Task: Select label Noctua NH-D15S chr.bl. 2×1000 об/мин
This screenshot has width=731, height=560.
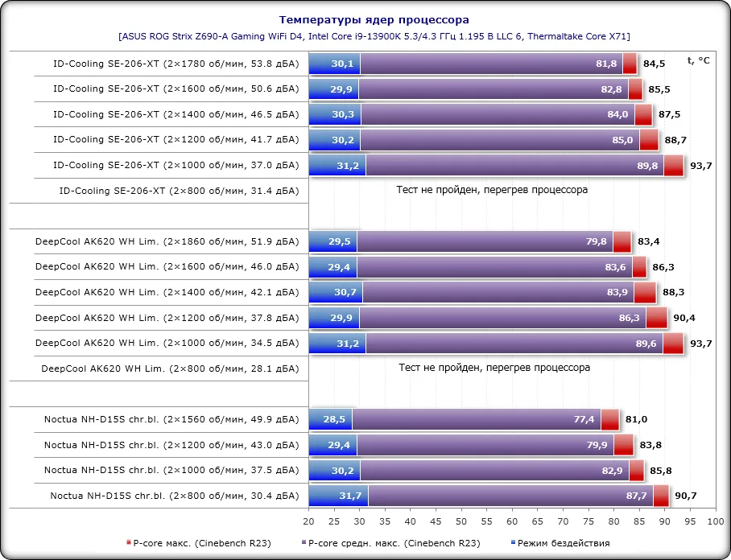Action: [x=171, y=471]
